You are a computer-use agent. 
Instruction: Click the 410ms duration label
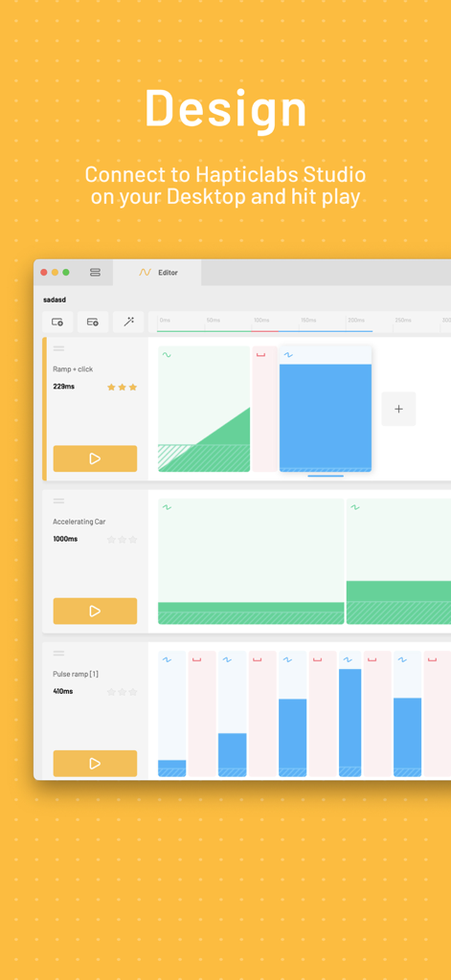click(x=63, y=691)
